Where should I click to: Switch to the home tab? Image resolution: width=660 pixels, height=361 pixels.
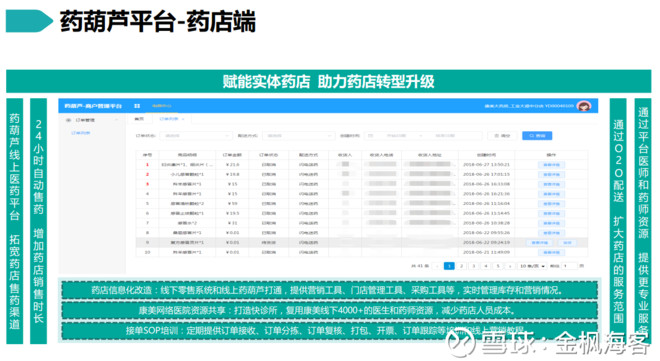click(139, 119)
